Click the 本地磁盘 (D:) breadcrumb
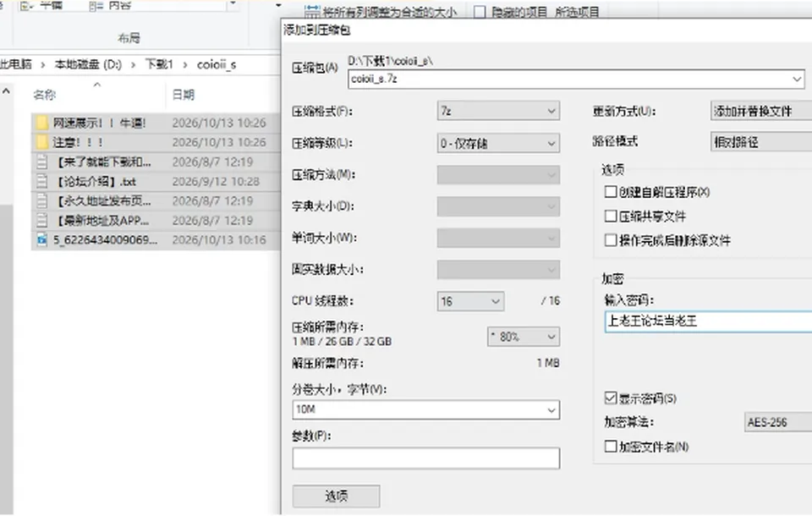This screenshot has width=812, height=516. tap(88, 65)
